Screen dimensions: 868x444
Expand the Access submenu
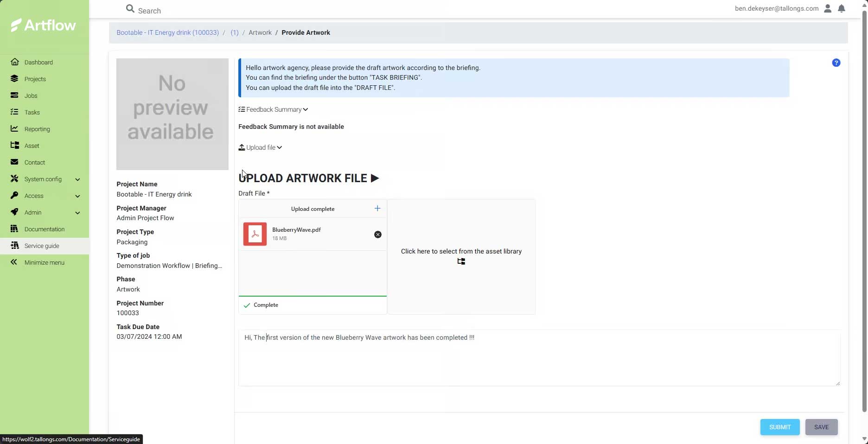pos(77,196)
